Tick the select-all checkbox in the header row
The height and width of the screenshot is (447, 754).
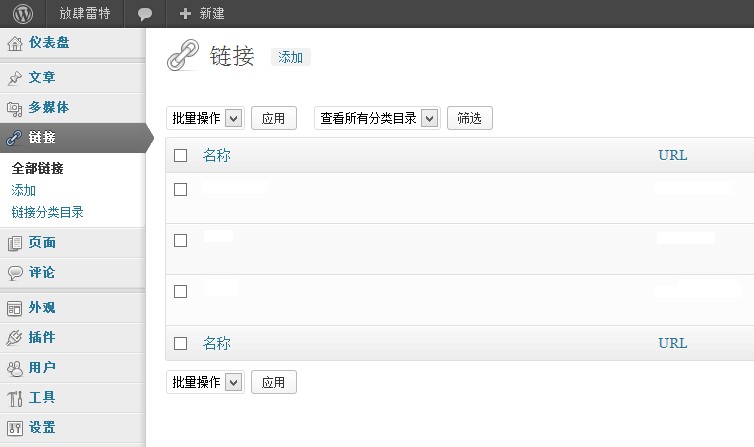(180, 155)
